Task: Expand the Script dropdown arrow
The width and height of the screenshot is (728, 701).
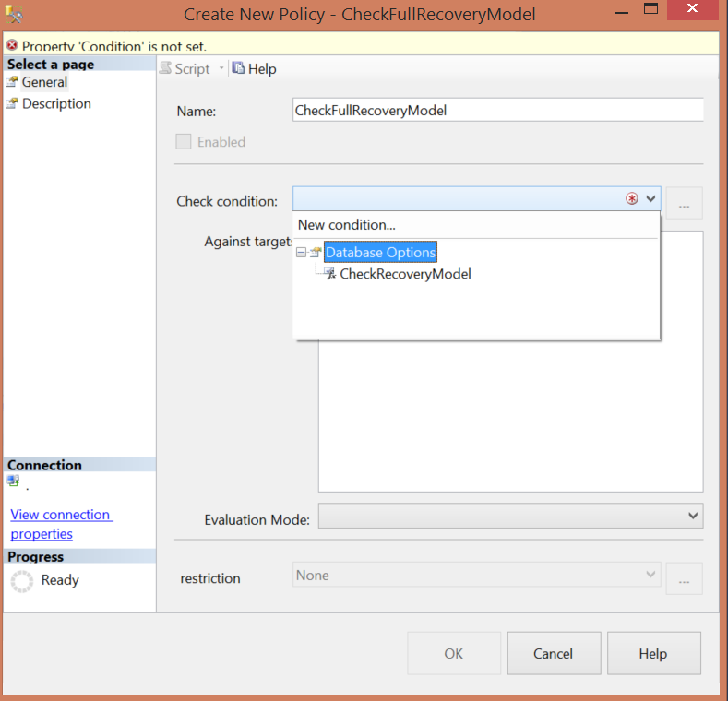Action: pyautogui.click(x=221, y=68)
